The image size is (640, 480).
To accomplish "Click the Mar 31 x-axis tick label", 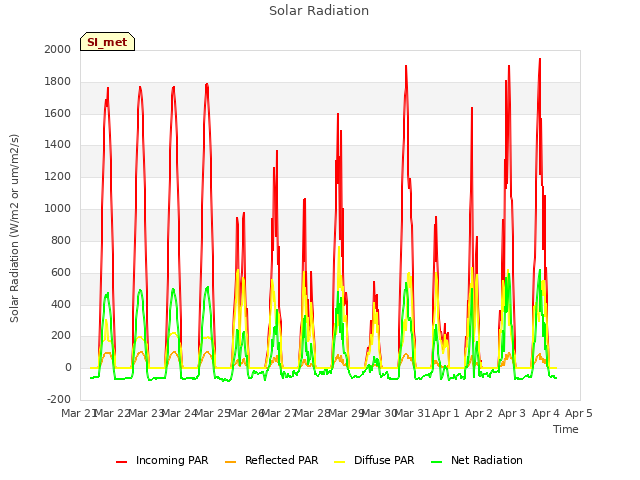I will [x=412, y=413].
